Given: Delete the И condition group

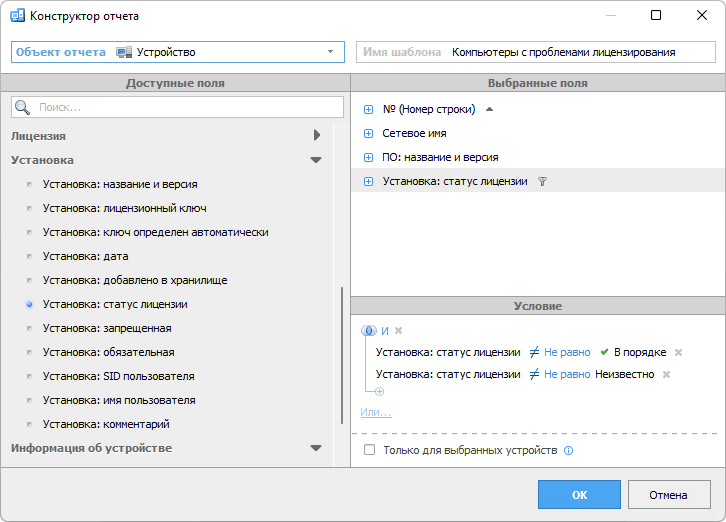Looking at the screenshot, I should coord(398,331).
